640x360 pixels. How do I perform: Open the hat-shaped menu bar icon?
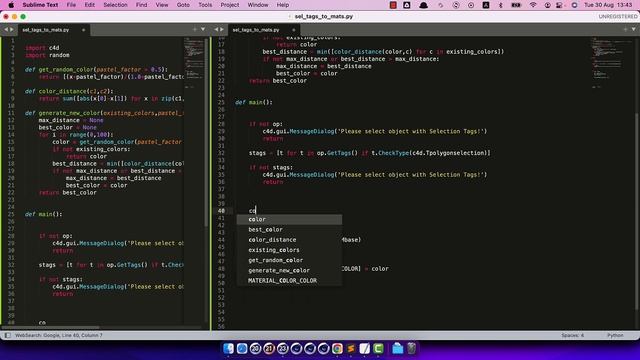(x=423, y=5)
